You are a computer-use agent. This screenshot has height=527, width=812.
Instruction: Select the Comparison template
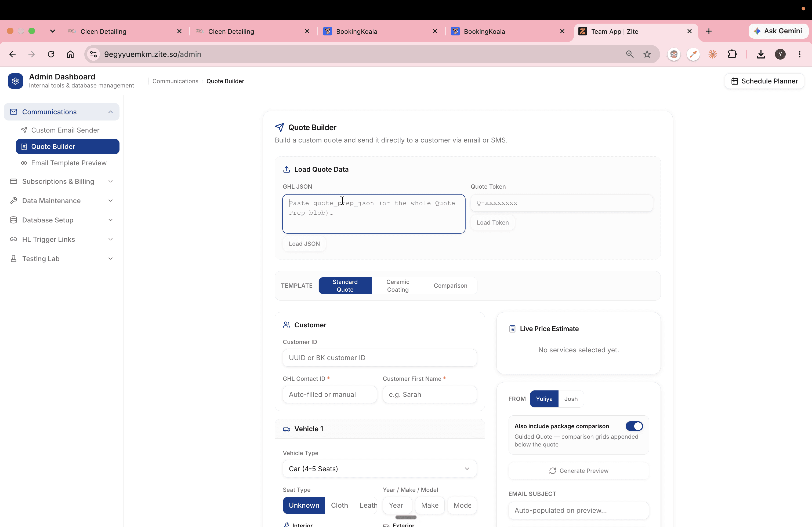tap(450, 286)
